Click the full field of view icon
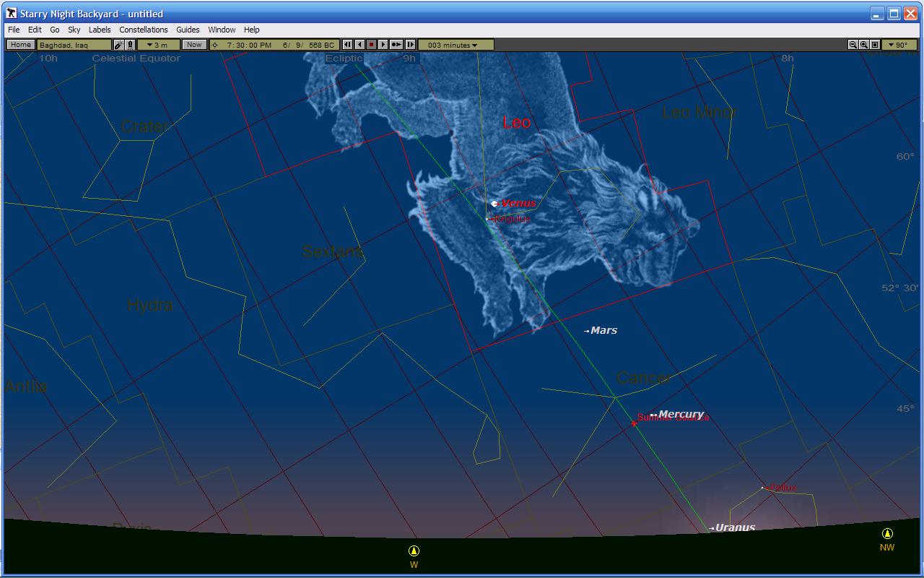 (x=875, y=45)
